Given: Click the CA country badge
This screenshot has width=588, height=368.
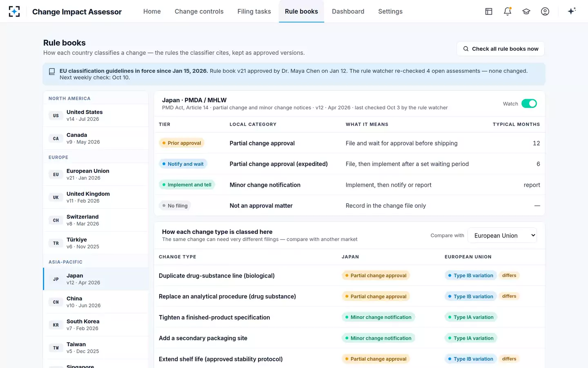Looking at the screenshot, I should point(56,139).
